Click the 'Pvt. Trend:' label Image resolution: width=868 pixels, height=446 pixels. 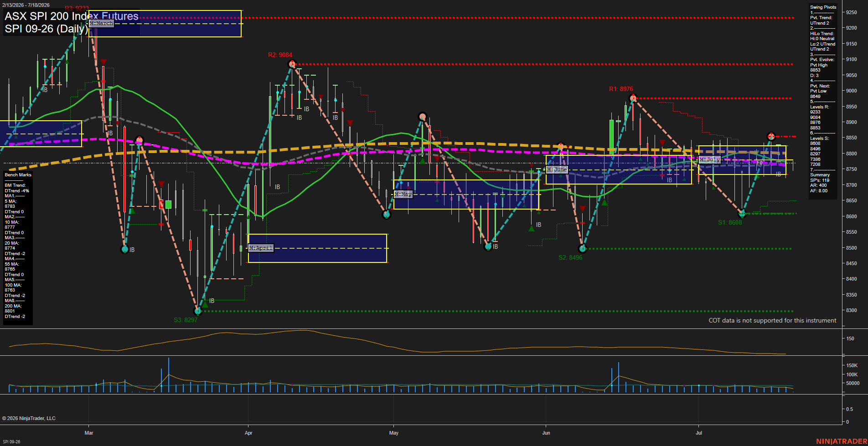click(821, 18)
